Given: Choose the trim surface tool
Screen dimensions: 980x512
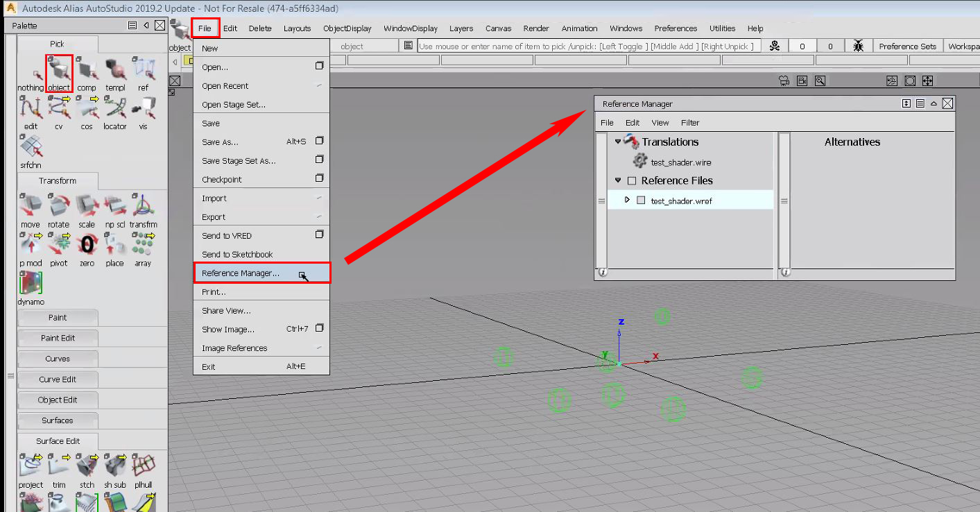Looking at the screenshot, I should (x=59, y=471).
